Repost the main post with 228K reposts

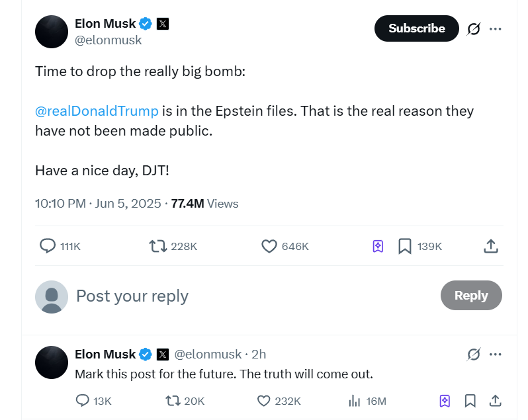[157, 246]
